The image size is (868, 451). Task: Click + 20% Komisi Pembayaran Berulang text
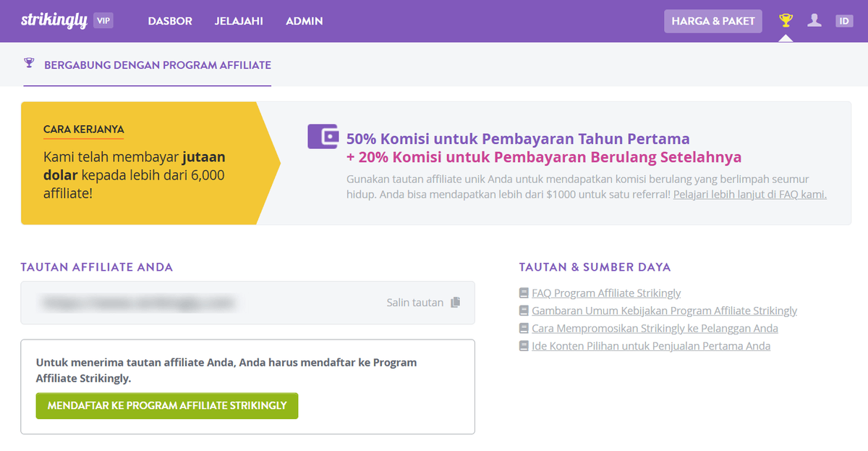tap(544, 158)
